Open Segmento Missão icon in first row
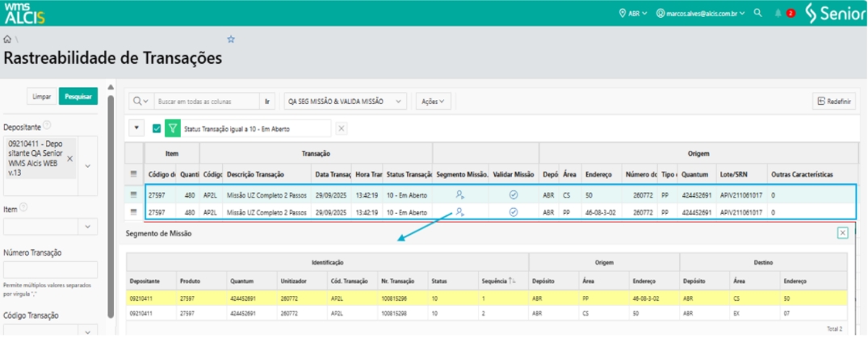 [459, 194]
